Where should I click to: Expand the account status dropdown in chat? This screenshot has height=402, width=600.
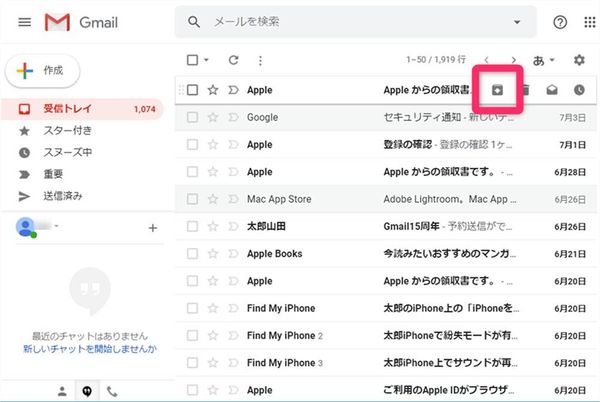pyautogui.click(x=56, y=226)
